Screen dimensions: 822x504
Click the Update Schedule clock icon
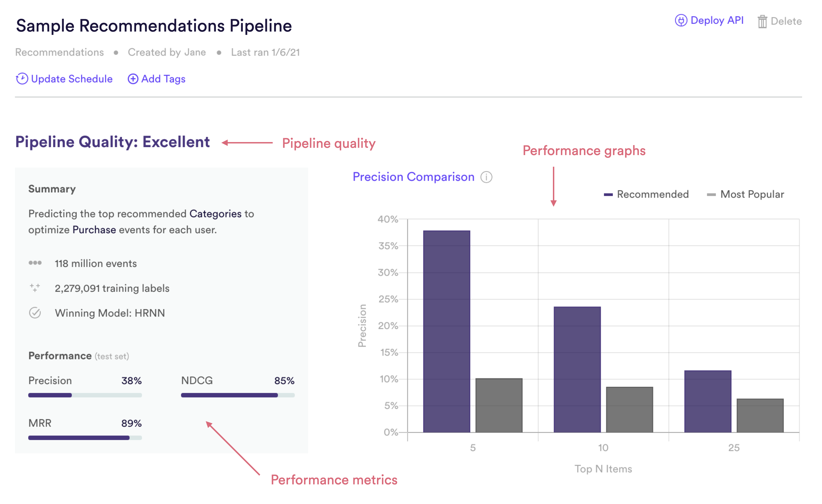point(22,79)
